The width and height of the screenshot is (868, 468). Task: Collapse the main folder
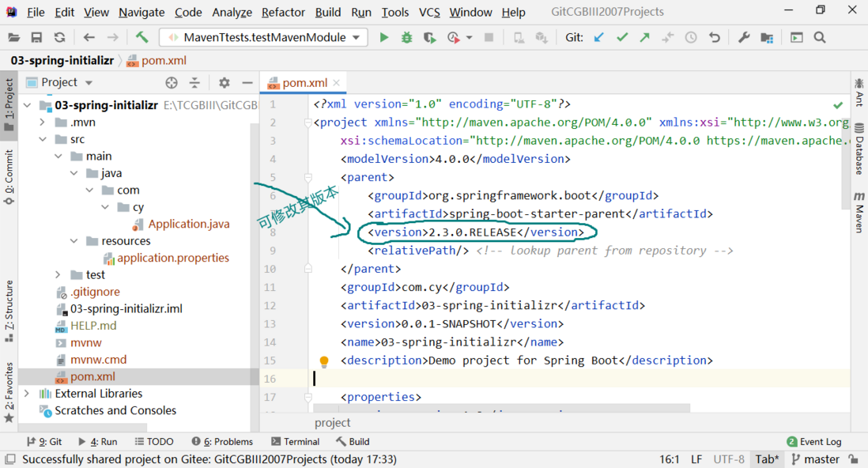[58, 157]
